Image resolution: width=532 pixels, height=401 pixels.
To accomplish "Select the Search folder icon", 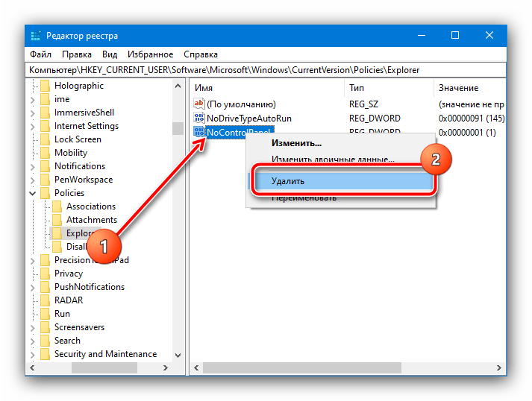I will tap(45, 341).
